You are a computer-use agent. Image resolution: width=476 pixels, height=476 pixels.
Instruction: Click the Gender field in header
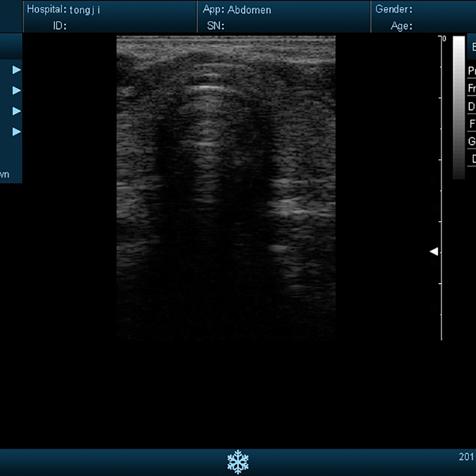393,10
